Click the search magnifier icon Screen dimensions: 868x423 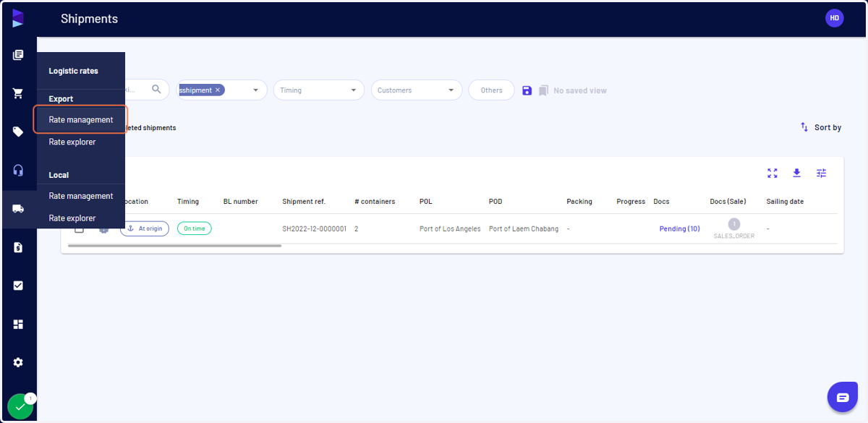pyautogui.click(x=156, y=90)
